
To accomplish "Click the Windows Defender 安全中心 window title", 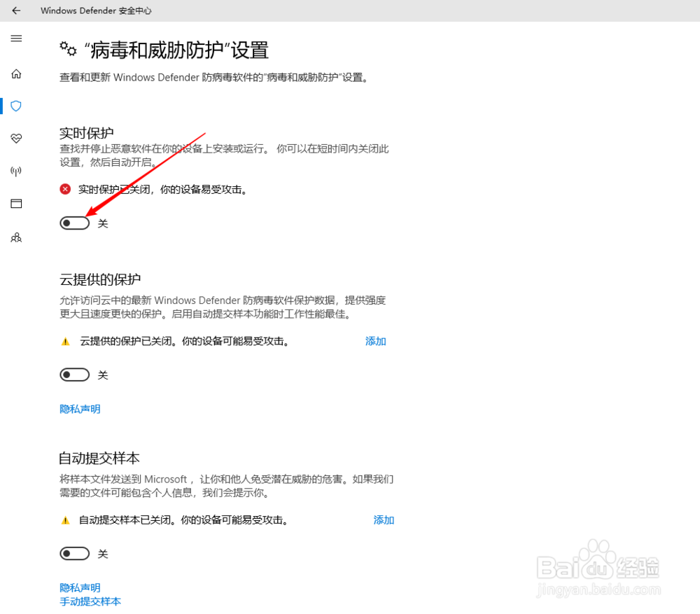I will [x=96, y=11].
